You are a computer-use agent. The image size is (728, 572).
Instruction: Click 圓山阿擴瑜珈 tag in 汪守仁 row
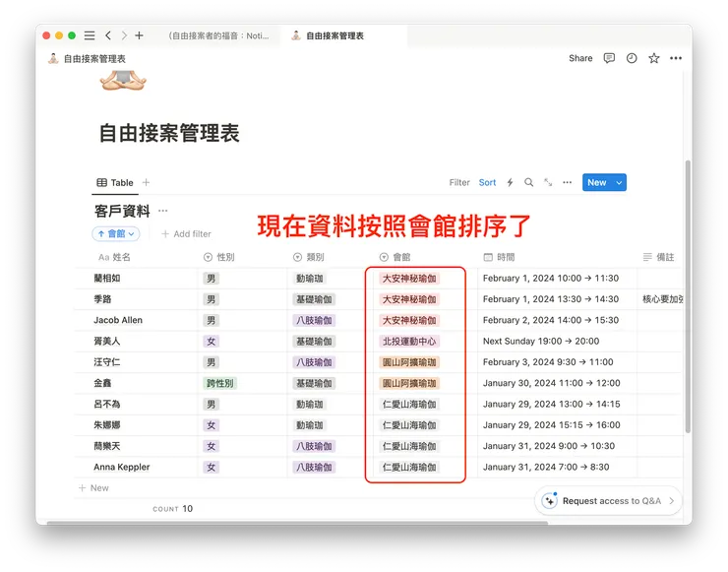tap(409, 362)
